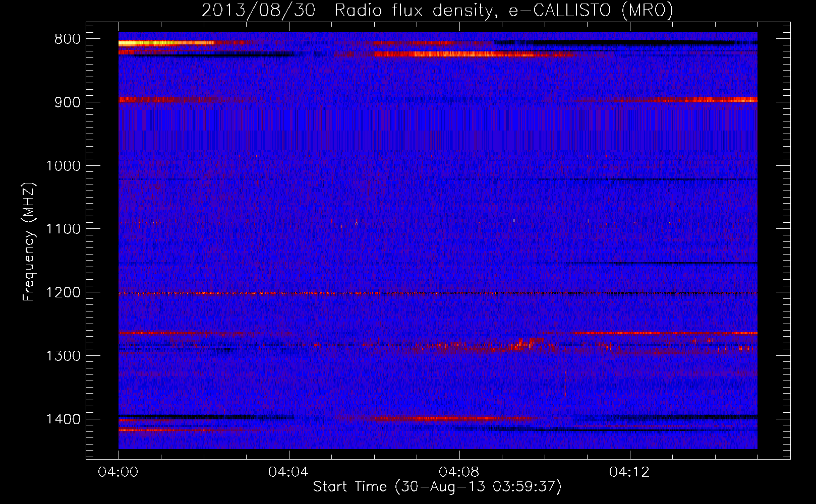Click the 04:12 time tick label
This screenshot has height=504, width=816.
pos(629,472)
